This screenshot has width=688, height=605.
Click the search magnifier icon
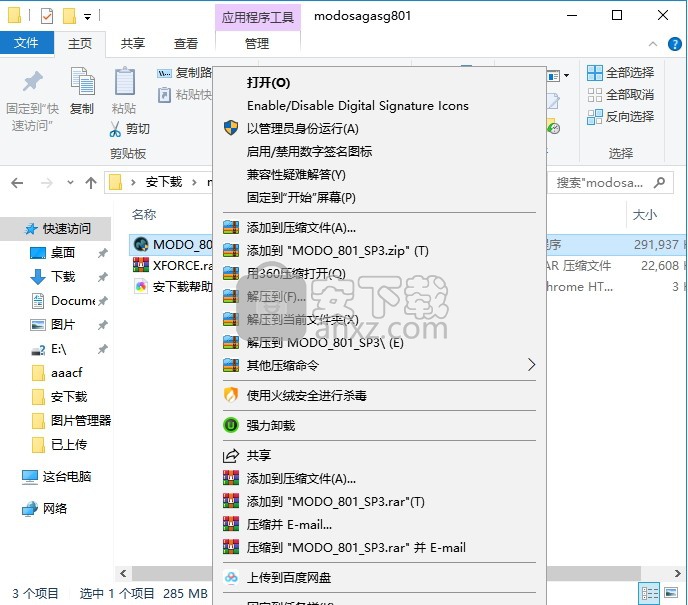[659, 183]
